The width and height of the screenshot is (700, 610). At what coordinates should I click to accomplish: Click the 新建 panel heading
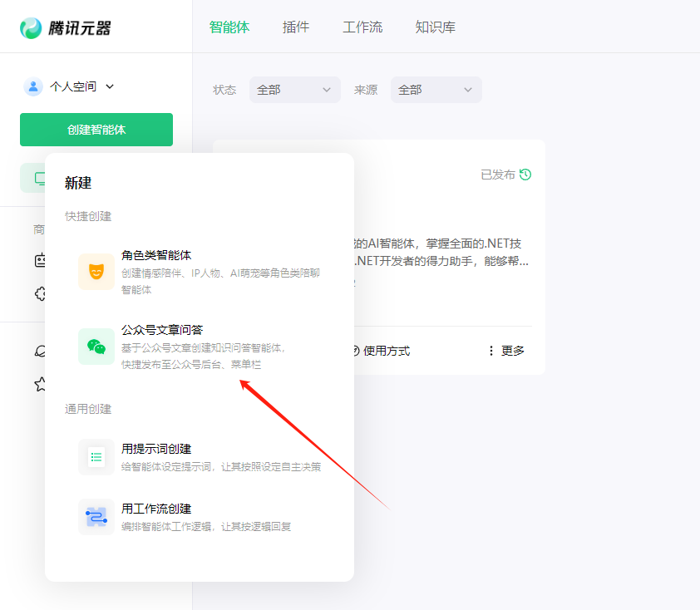pos(78,183)
